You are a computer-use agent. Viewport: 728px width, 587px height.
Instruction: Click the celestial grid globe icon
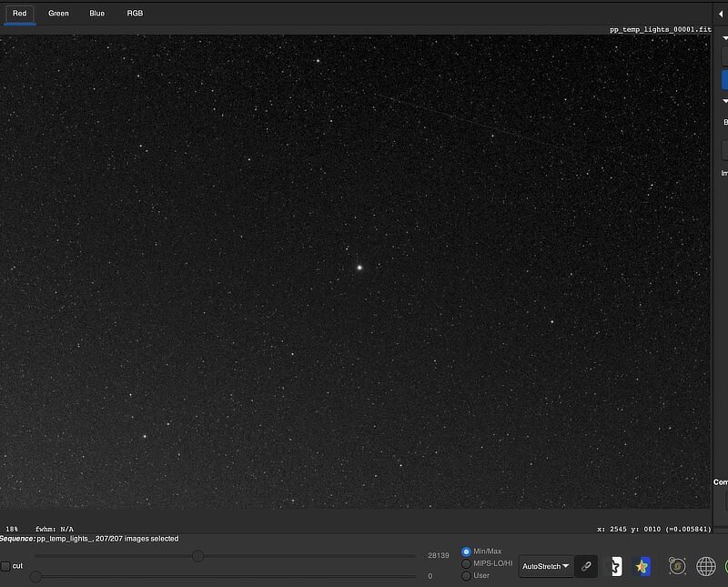[x=706, y=566]
